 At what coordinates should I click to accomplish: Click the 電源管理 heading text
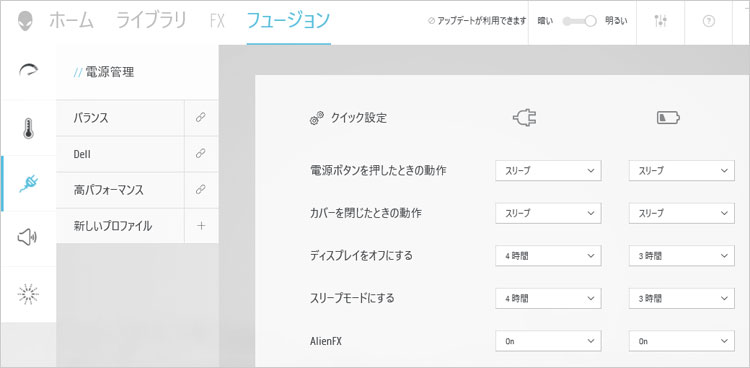tap(110, 72)
